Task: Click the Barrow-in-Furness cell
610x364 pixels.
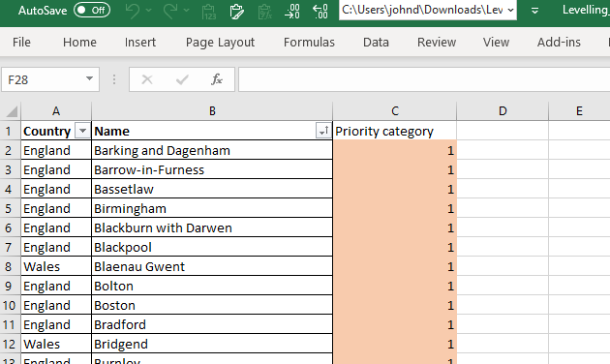Action: pos(212,170)
